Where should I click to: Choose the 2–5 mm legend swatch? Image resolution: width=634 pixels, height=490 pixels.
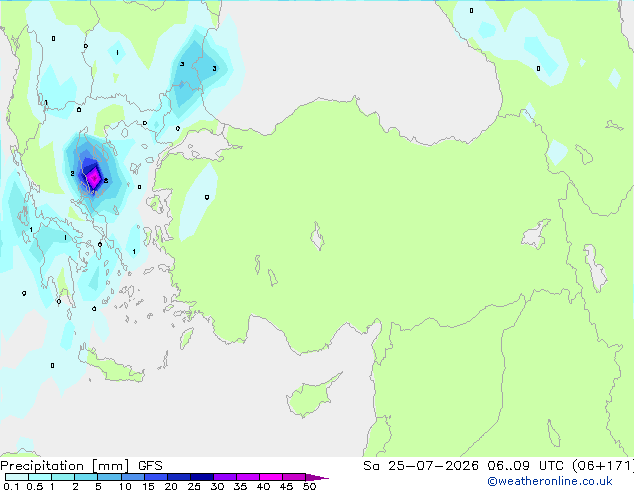coord(86,477)
